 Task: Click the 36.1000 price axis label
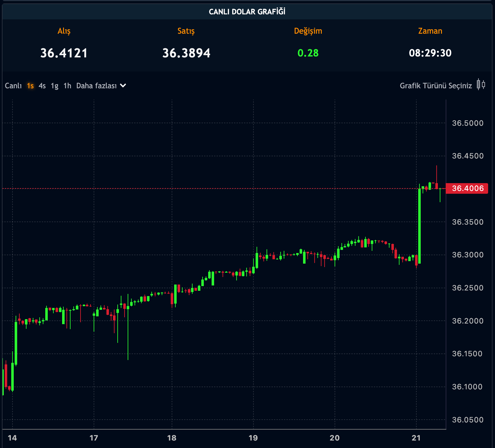(467, 387)
